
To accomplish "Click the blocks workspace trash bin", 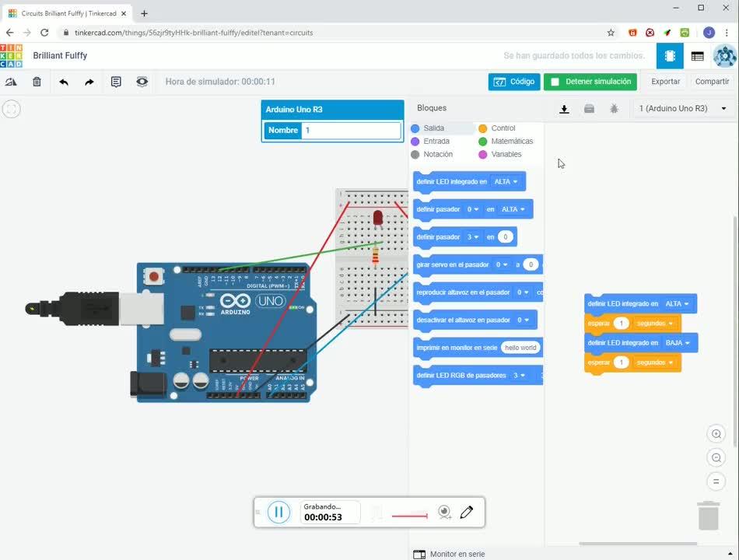I will pyautogui.click(x=709, y=516).
